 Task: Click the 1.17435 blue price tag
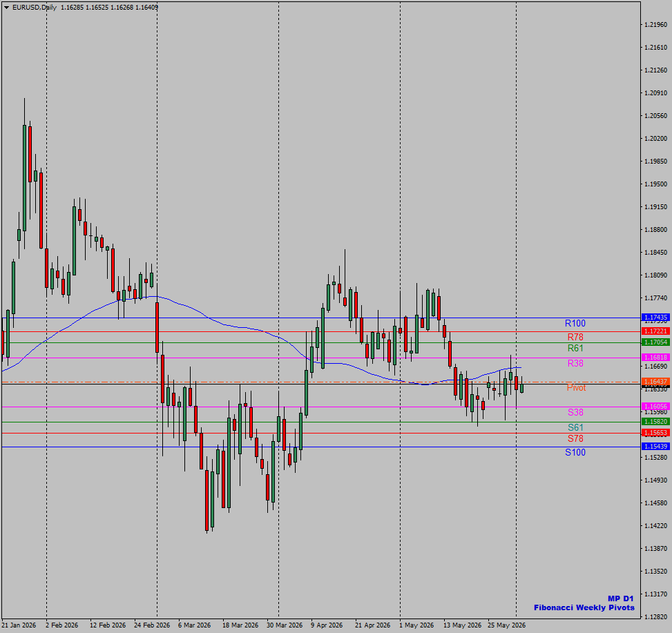click(x=655, y=318)
